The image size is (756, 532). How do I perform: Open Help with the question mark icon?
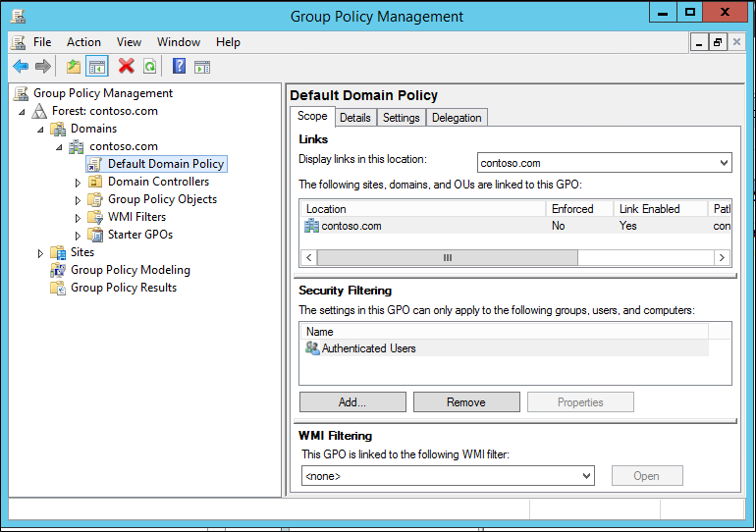pos(179,66)
